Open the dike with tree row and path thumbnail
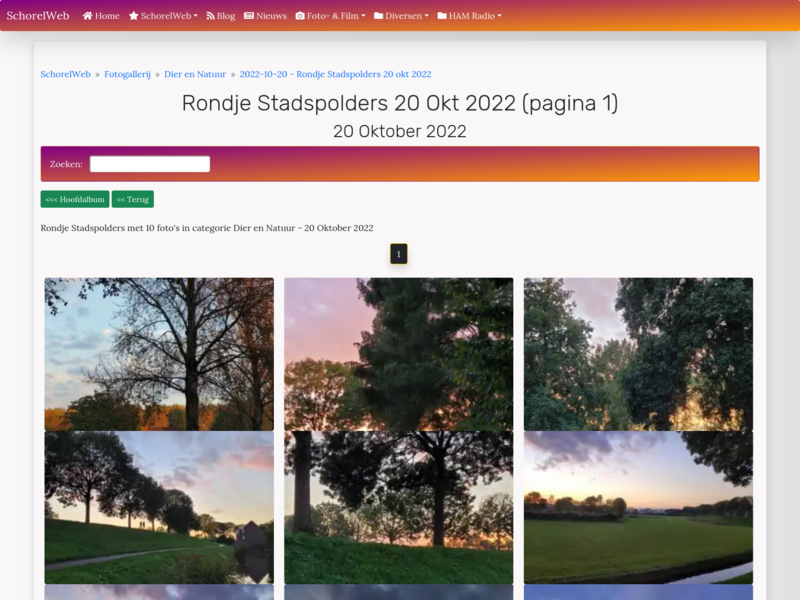Screen dimensions: 800x600 pos(159,508)
